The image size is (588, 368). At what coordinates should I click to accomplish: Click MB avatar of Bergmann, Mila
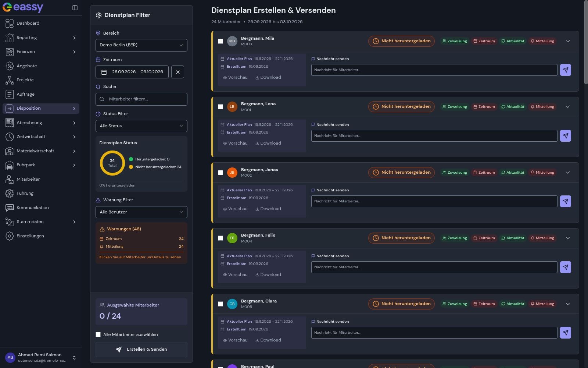pos(232,41)
